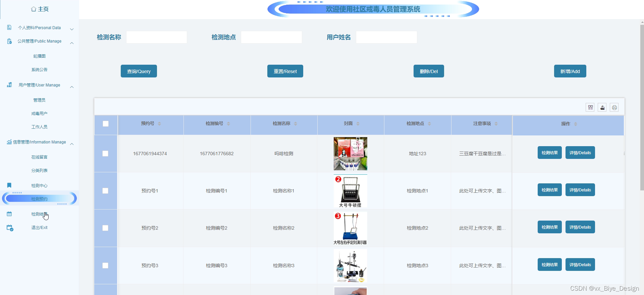This screenshot has height=295, width=644.
Task: Open the 大号左右手定则演示器 cover thumbnail
Action: 351,228
